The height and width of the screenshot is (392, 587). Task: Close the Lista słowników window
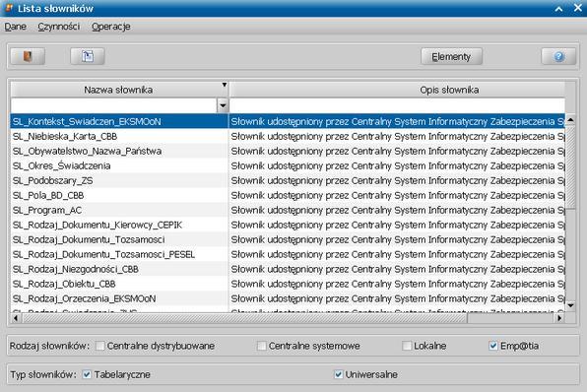tap(578, 8)
